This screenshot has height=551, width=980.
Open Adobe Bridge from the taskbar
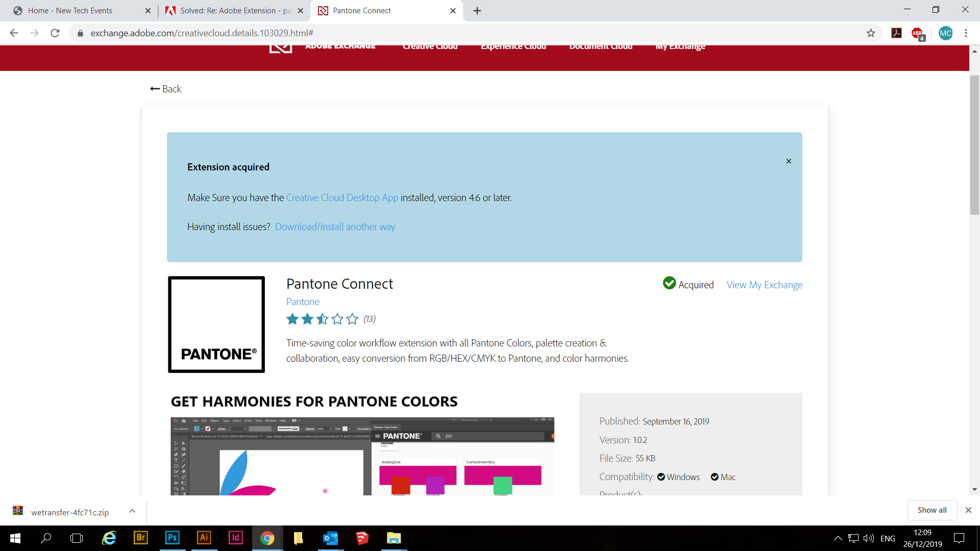pyautogui.click(x=140, y=538)
